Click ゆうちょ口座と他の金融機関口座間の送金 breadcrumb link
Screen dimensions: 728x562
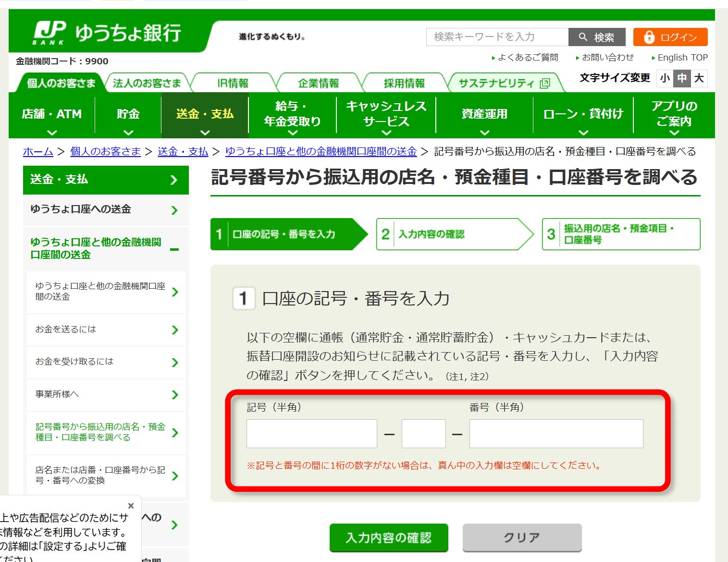321,152
